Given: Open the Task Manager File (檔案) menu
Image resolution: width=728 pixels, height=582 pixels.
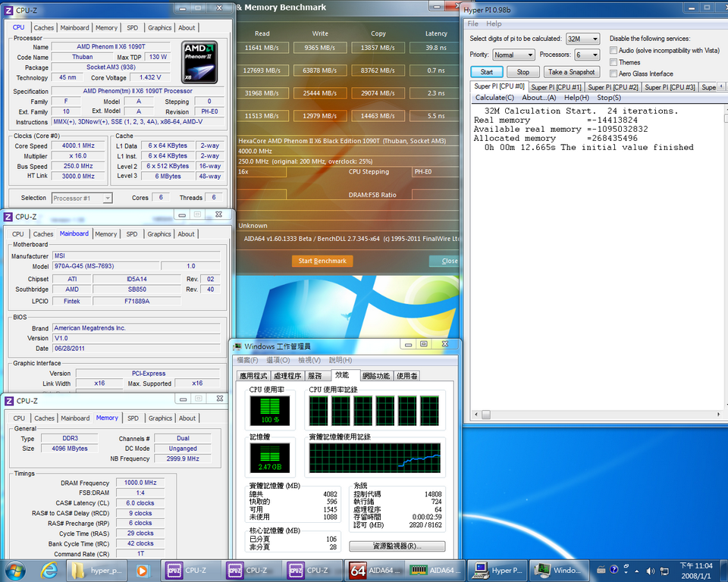Looking at the screenshot, I should (247, 360).
